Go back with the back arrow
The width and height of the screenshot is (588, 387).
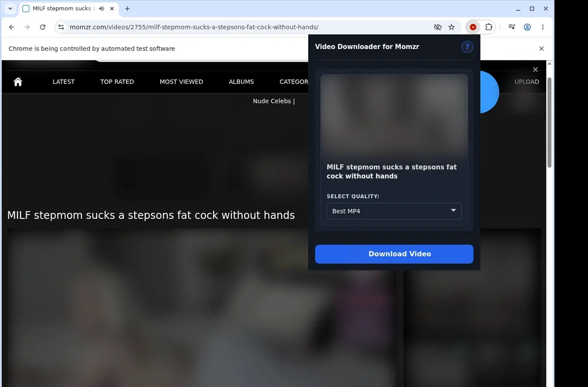(12, 27)
